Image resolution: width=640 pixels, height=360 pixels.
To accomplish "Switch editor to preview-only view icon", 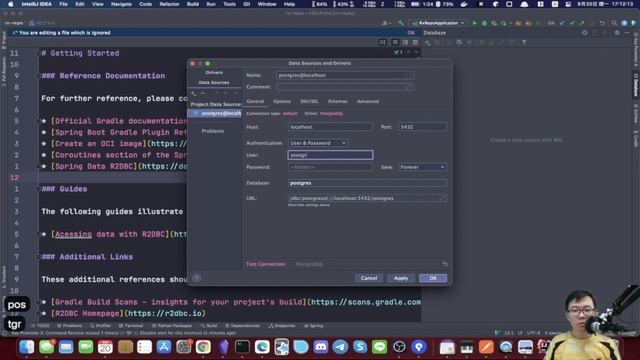I will click(415, 42).
